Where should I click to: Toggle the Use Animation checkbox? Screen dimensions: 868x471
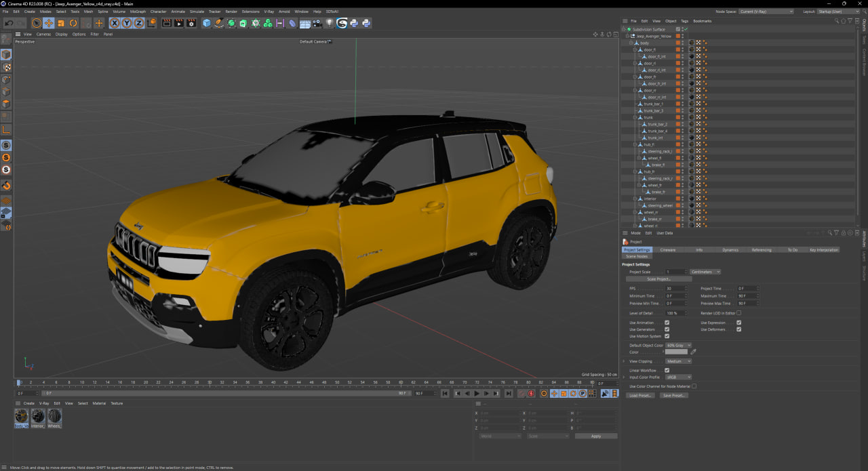(667, 323)
